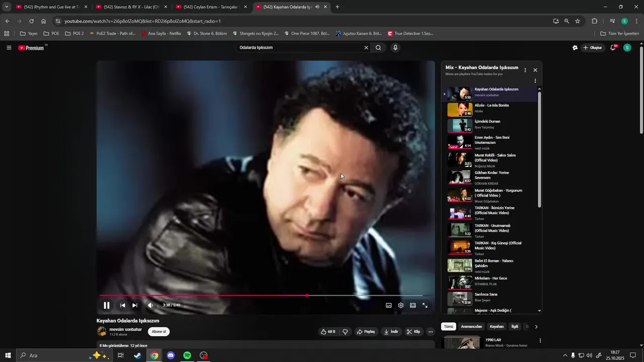The height and width of the screenshot is (362, 644).
Task: Open YouTube guide hamburger menu
Action: (x=9, y=48)
